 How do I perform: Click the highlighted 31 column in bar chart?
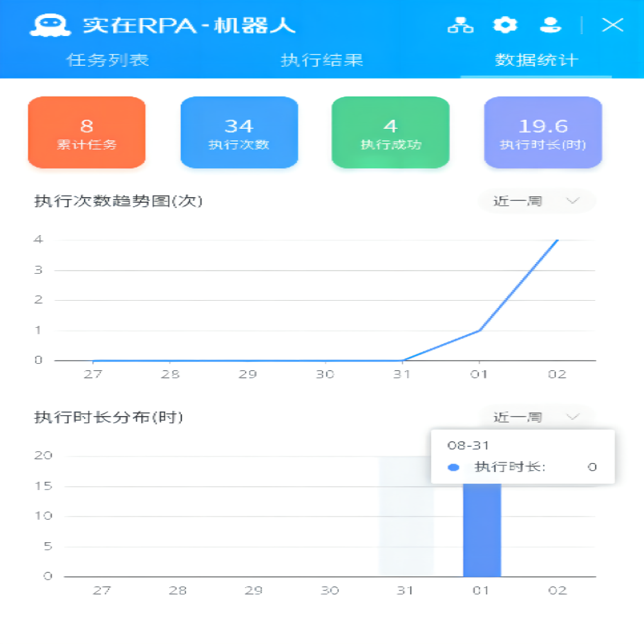(x=405, y=528)
